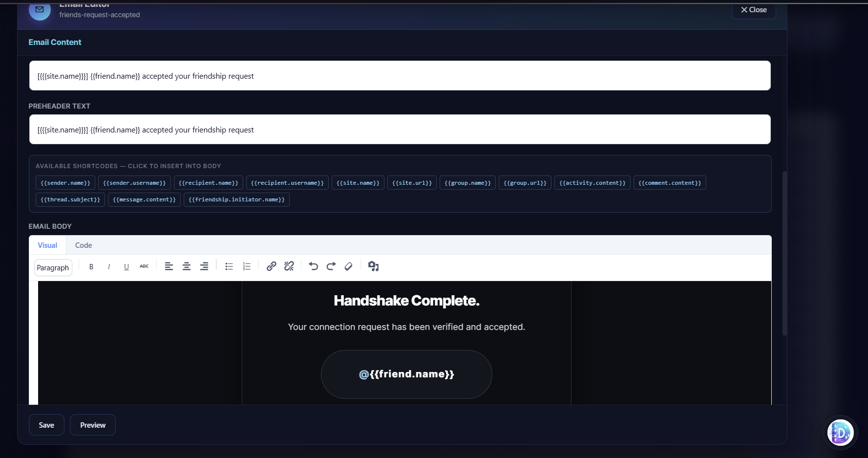Viewport: 868px width, 458px height.
Task: Align text to center
Action: pyautogui.click(x=187, y=266)
